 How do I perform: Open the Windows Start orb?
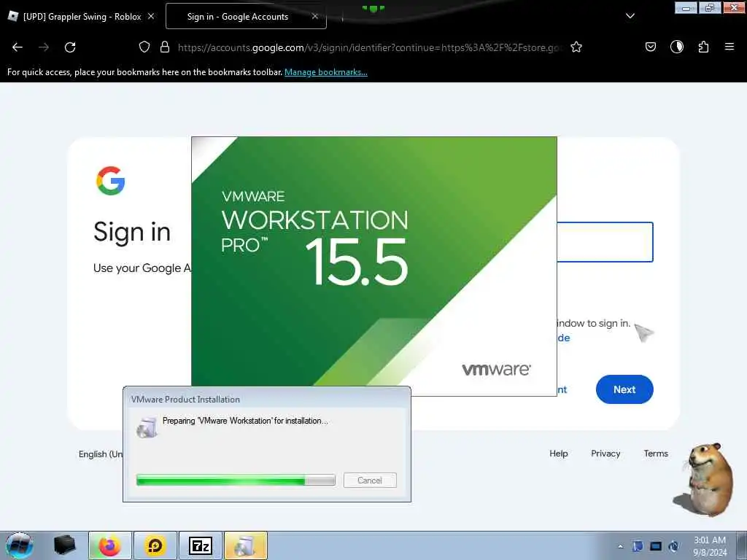(x=20, y=545)
